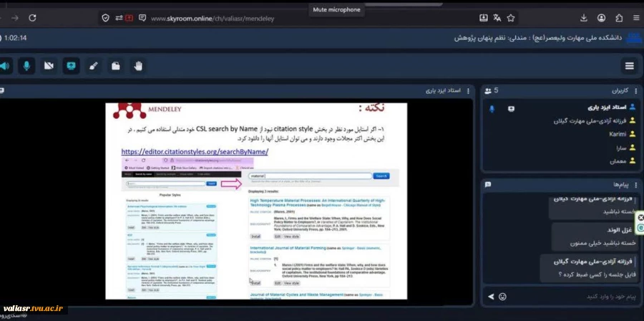
Task: Click the send message arrow icon
Action: coord(491,297)
